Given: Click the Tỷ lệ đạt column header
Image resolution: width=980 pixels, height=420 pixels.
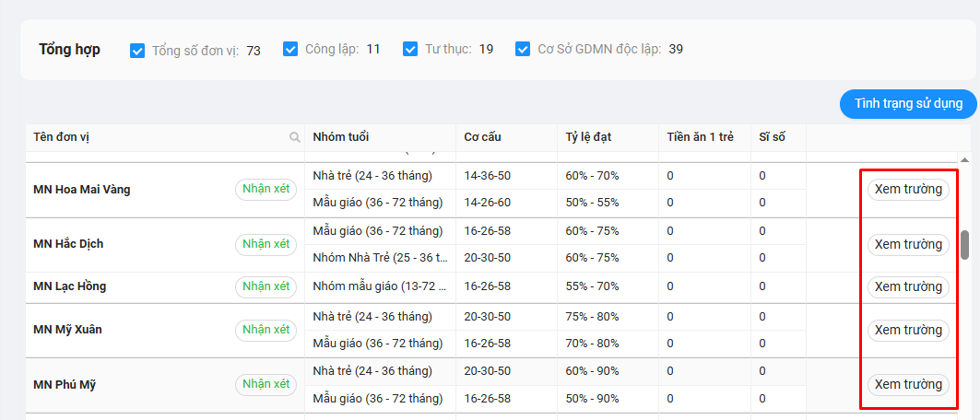Looking at the screenshot, I should coord(588,137).
